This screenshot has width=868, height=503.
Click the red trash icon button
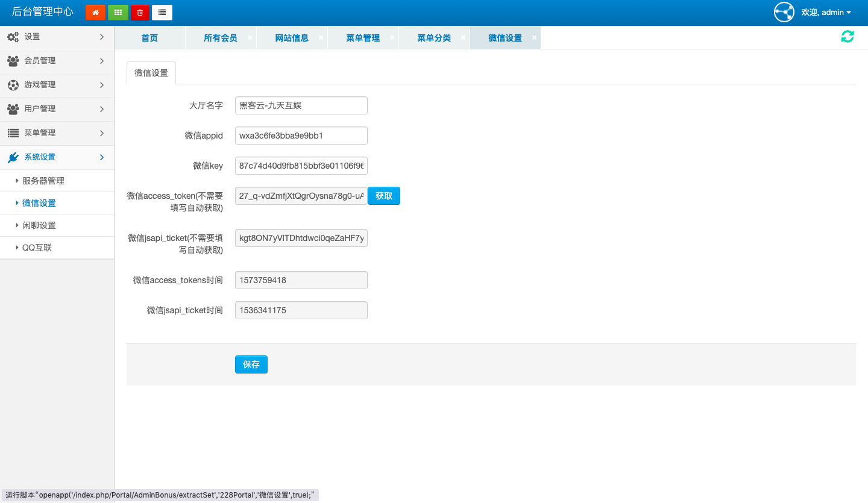(140, 12)
